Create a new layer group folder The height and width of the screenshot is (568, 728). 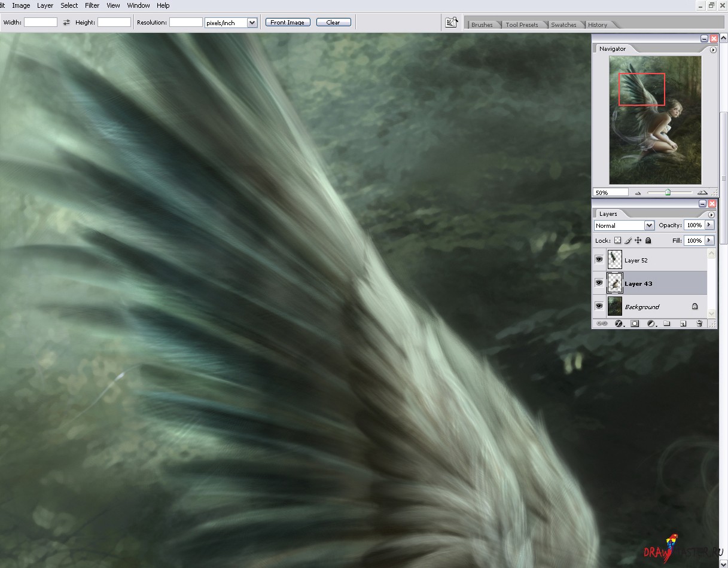point(667,323)
